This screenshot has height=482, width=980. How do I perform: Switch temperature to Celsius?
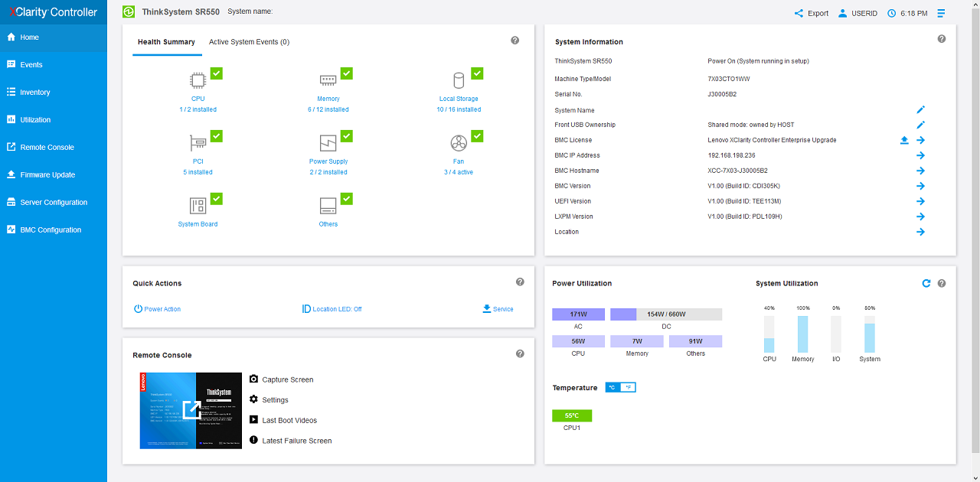coord(612,388)
